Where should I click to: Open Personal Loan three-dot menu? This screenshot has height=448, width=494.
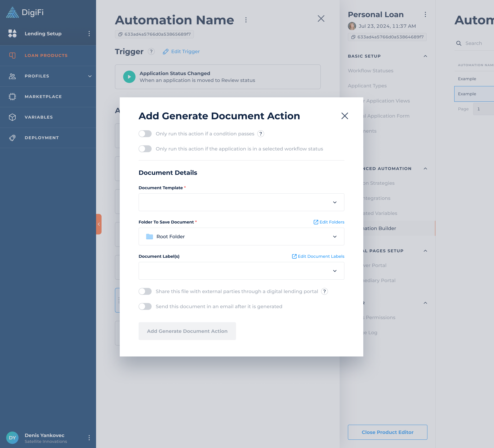425,14
